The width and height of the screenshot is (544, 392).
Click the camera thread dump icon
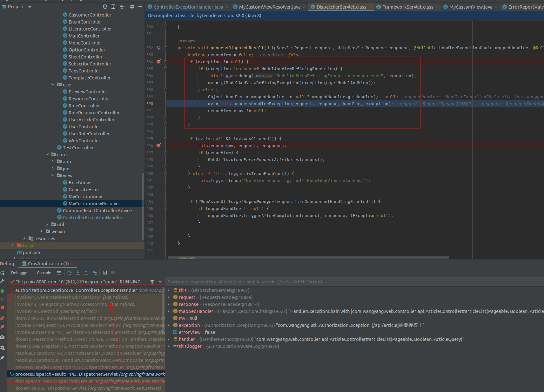coord(3,337)
